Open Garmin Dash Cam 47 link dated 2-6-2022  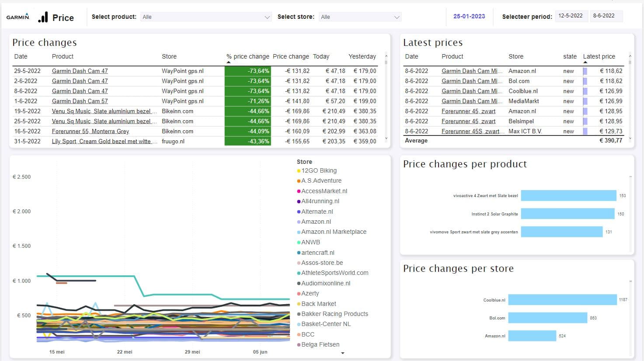[x=80, y=81]
